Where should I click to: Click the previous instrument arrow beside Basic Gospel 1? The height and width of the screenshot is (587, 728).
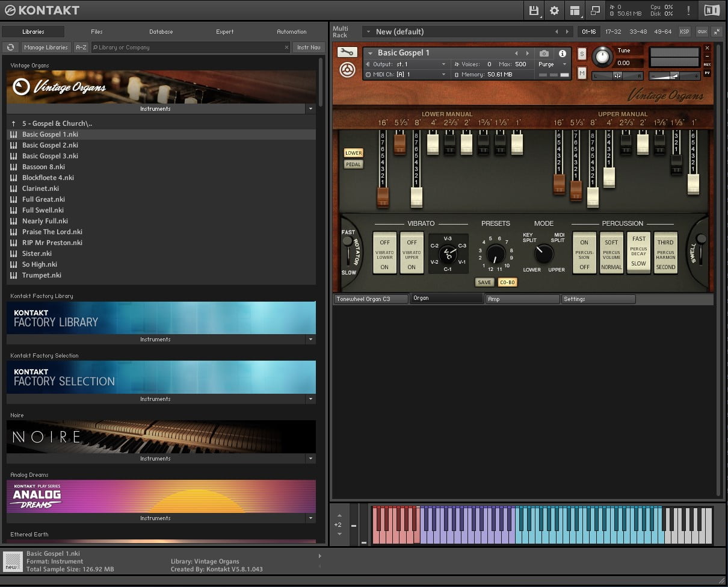click(x=516, y=53)
